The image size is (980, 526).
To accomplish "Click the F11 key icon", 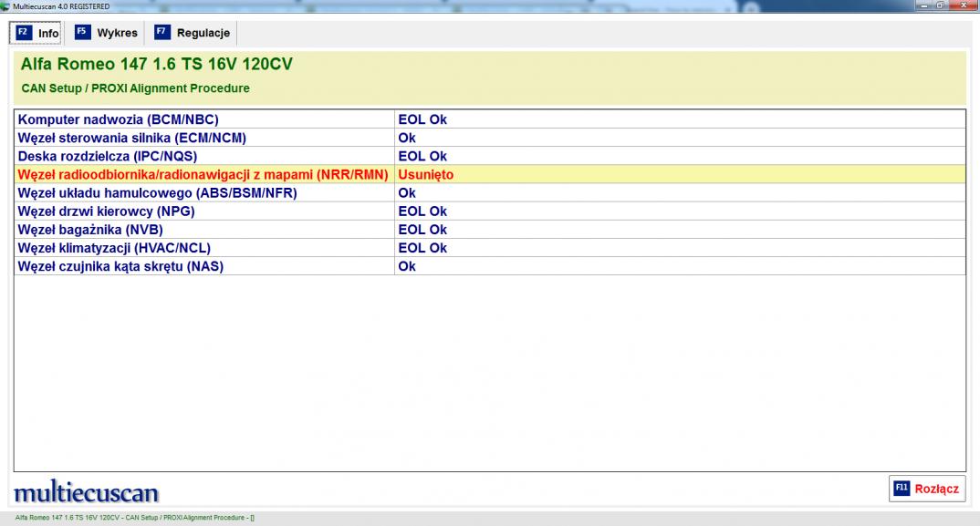I will tap(902, 488).
